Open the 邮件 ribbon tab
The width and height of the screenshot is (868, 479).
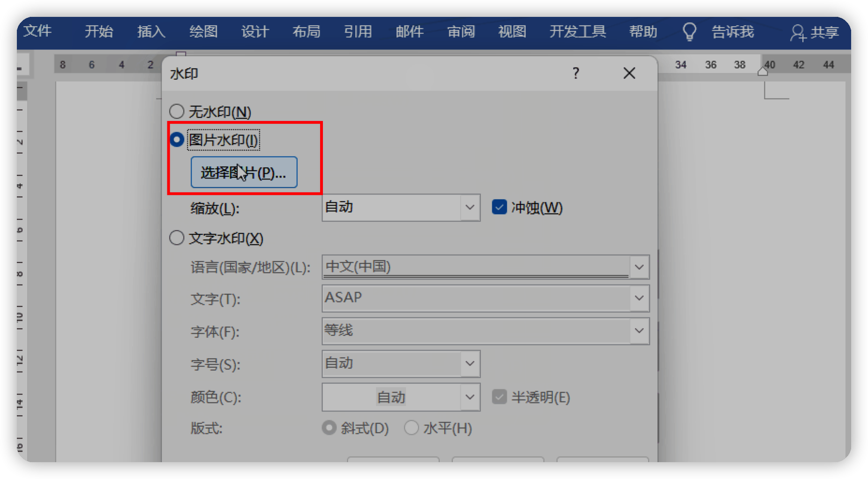(410, 31)
